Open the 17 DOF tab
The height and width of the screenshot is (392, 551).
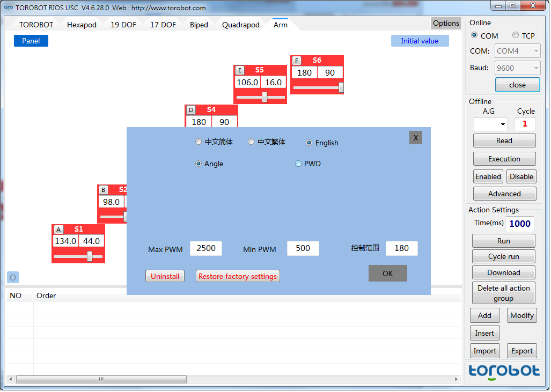[163, 25]
